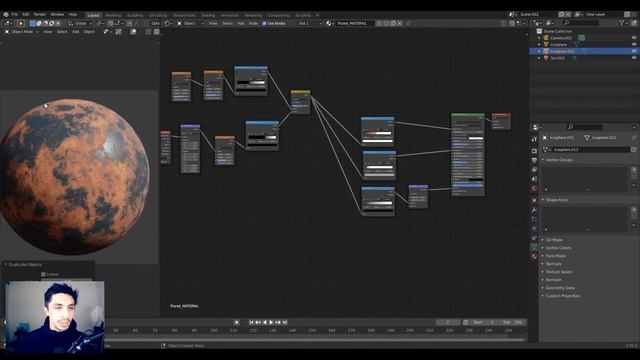Expand the UV Maps panel

(553, 240)
